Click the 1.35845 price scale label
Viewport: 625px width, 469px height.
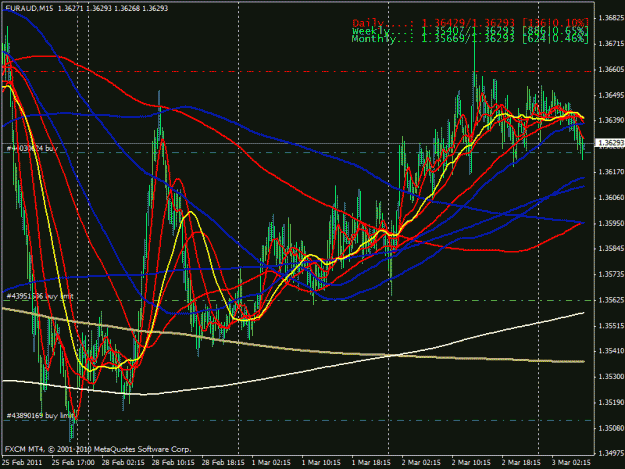(x=611, y=249)
